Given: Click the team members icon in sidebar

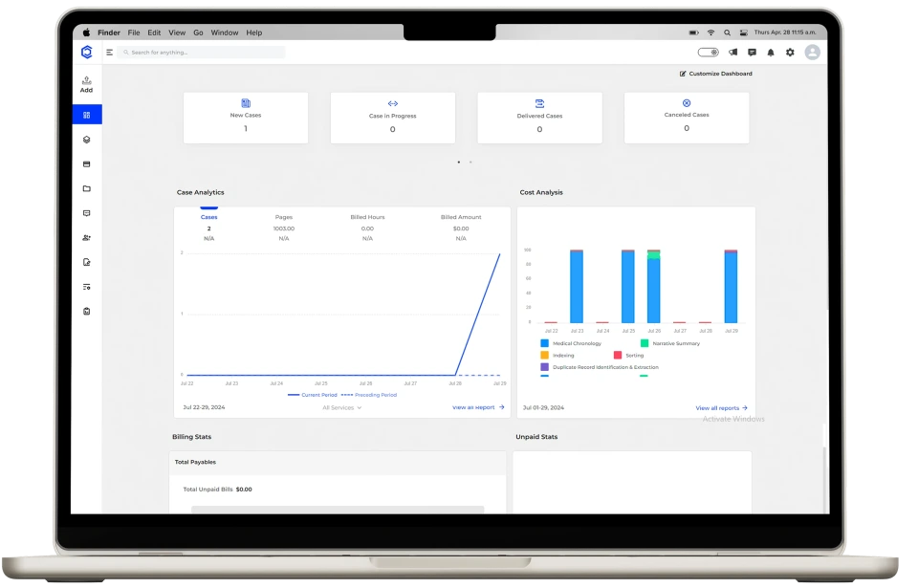Looking at the screenshot, I should click(x=86, y=237).
